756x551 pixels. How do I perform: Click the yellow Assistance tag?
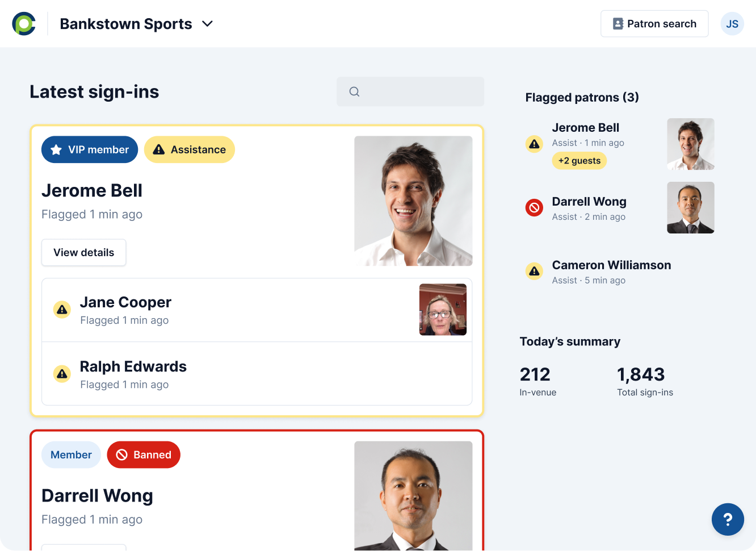[x=190, y=149]
